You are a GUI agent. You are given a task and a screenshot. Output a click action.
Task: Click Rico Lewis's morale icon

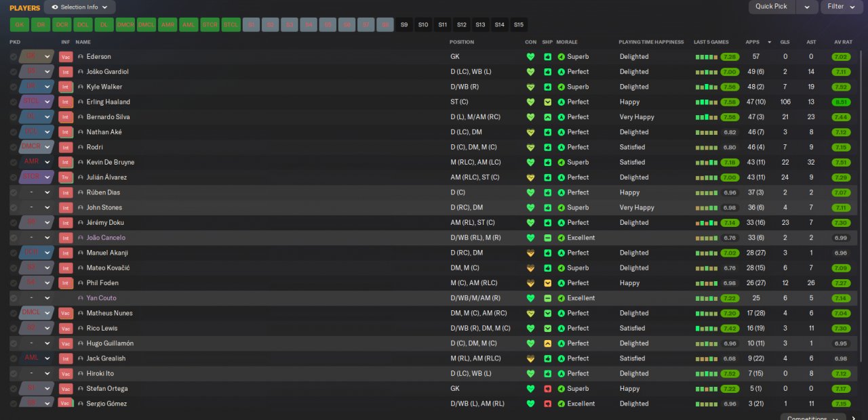click(x=561, y=329)
